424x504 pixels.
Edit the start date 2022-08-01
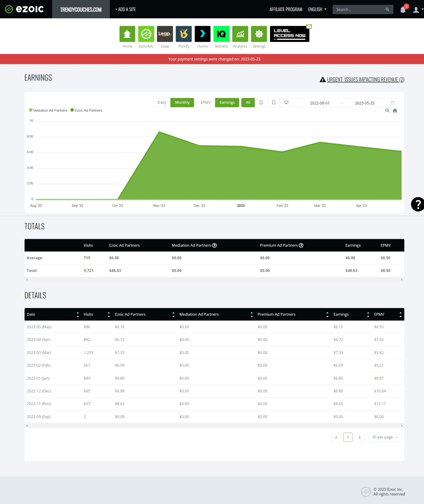(x=320, y=103)
